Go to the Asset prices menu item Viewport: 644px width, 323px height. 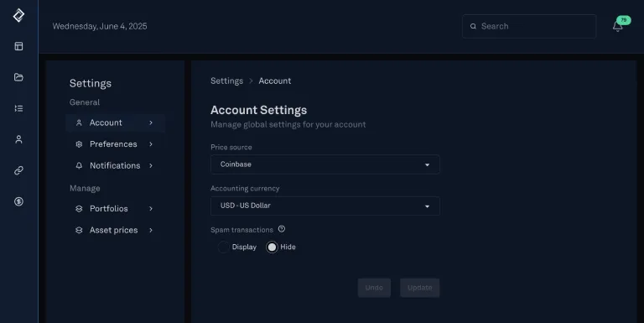point(116,230)
